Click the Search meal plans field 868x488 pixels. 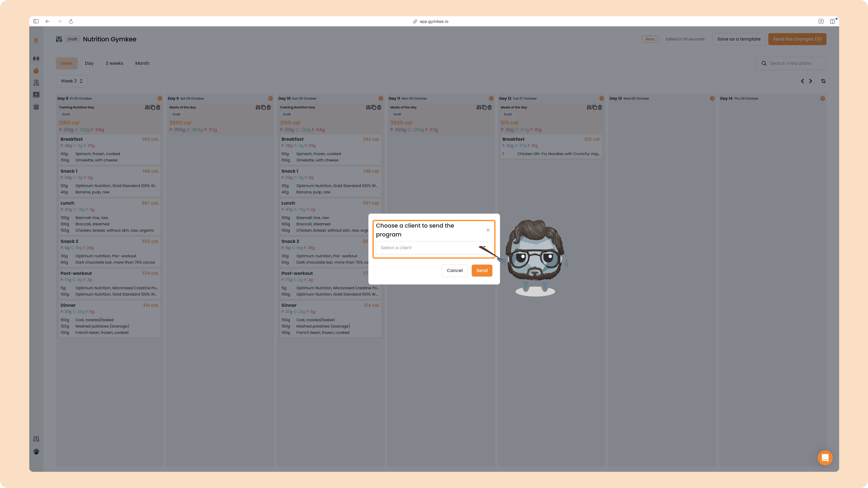pos(791,63)
